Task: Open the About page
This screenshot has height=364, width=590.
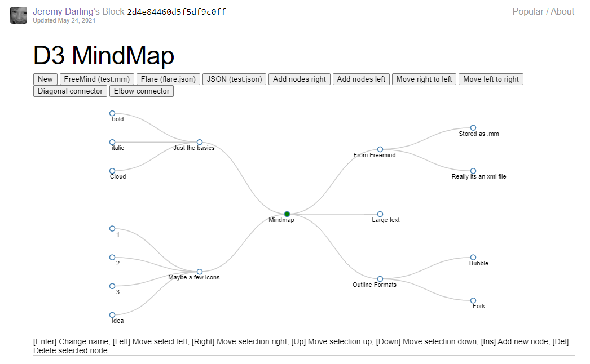Action: coord(562,11)
